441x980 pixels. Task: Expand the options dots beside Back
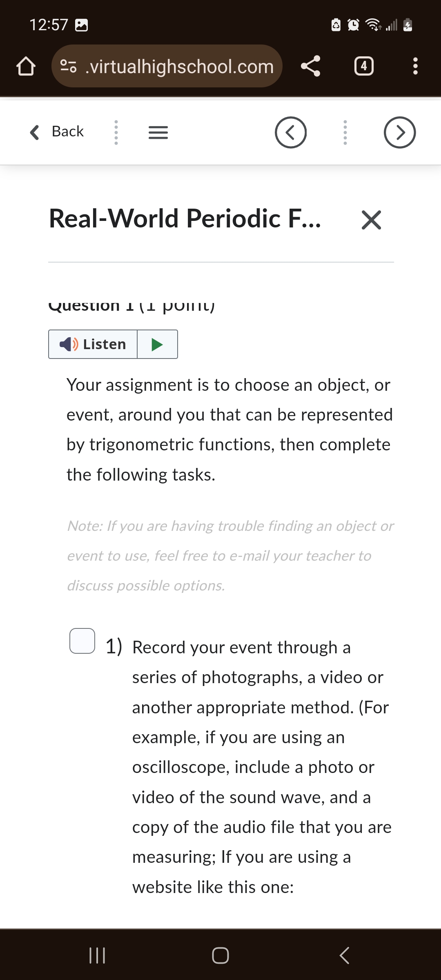[116, 132]
